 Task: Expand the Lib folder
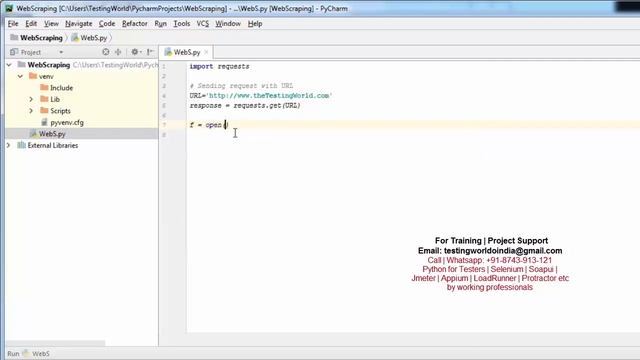click(31, 99)
